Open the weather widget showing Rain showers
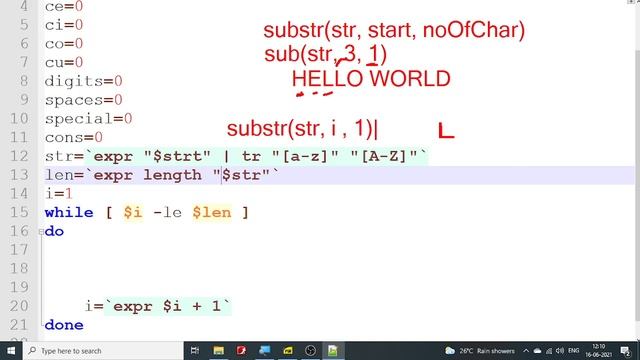640x360 pixels. 480,351
